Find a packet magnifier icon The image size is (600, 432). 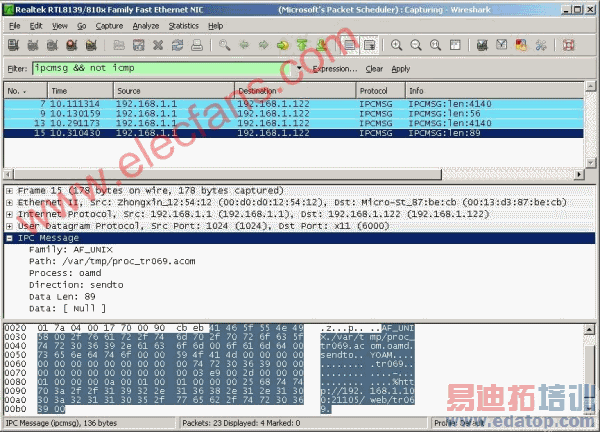(225, 45)
